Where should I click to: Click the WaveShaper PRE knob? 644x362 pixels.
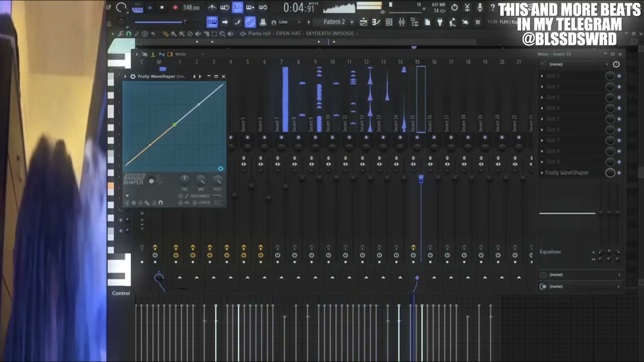[185, 179]
